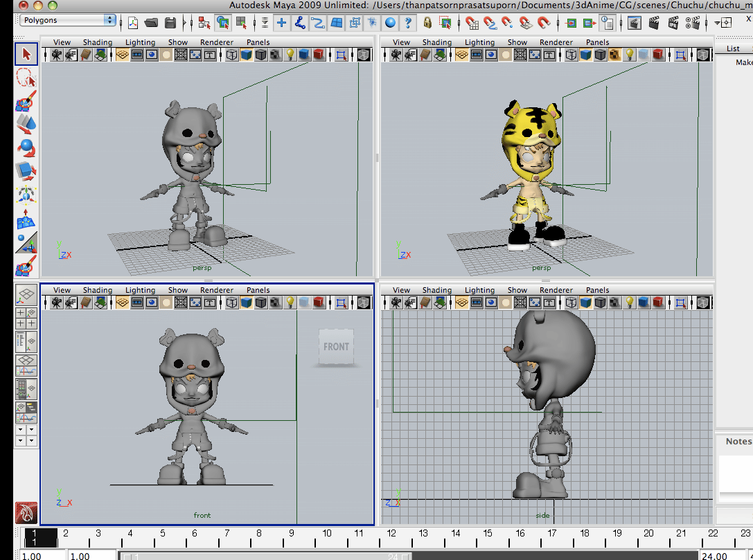Image resolution: width=753 pixels, height=560 pixels.
Task: Select the Maya logo icon in toolbox
Action: [26, 513]
